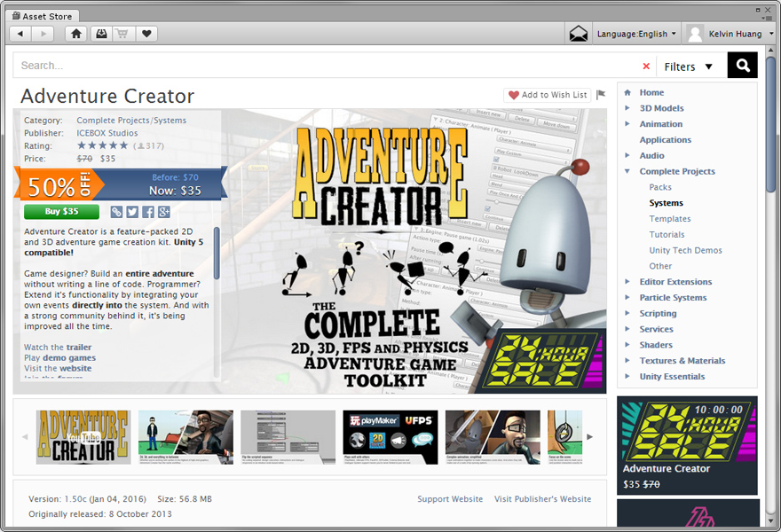Share Adventure Creator on Google Plus
Image resolution: width=781 pixels, height=532 pixels.
pos(164,212)
